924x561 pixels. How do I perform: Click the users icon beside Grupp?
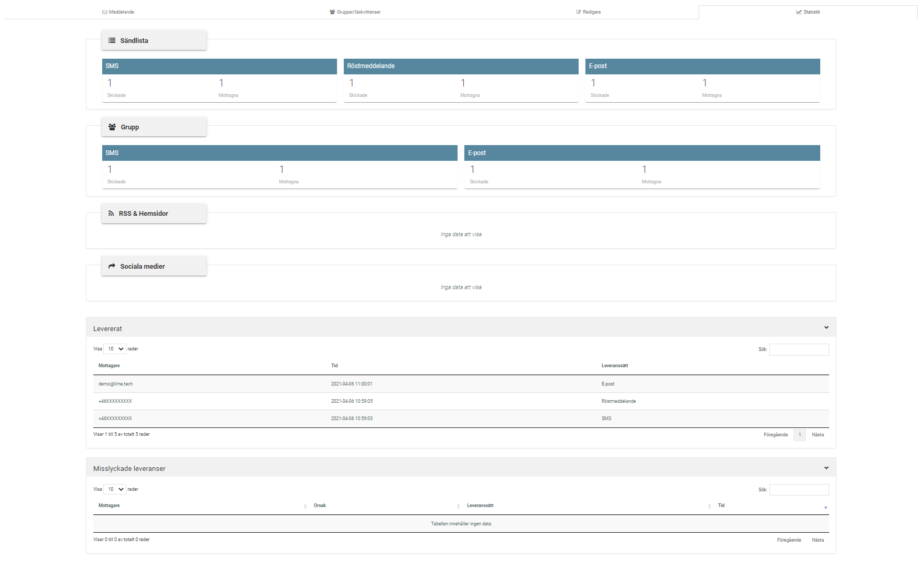pyautogui.click(x=112, y=127)
